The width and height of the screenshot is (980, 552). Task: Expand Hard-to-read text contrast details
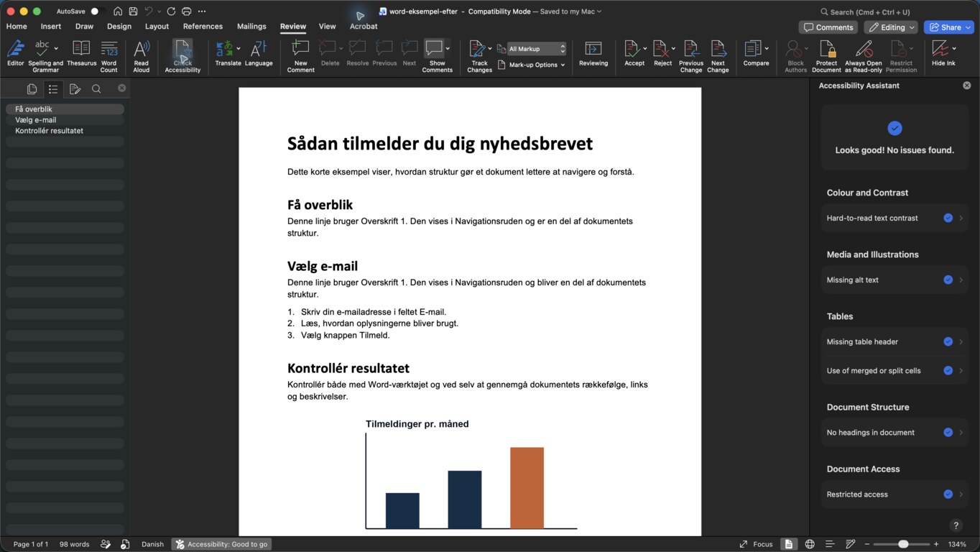click(x=961, y=218)
